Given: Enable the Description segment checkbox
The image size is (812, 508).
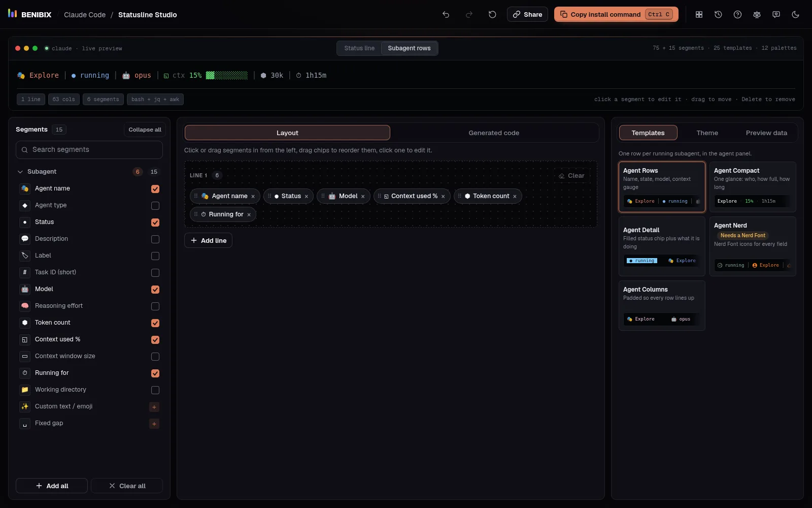Looking at the screenshot, I should pos(155,239).
